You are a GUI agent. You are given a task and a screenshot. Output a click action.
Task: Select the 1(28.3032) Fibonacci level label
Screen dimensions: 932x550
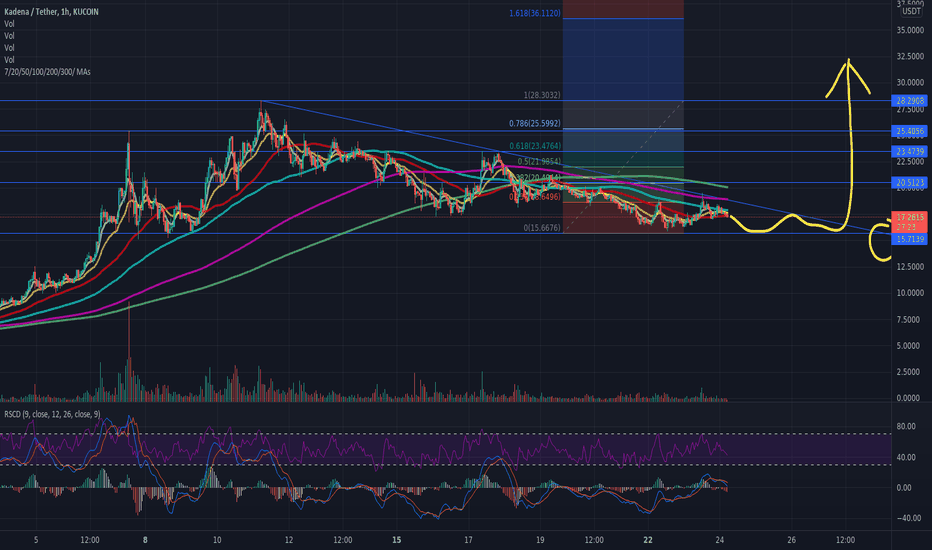(541, 95)
